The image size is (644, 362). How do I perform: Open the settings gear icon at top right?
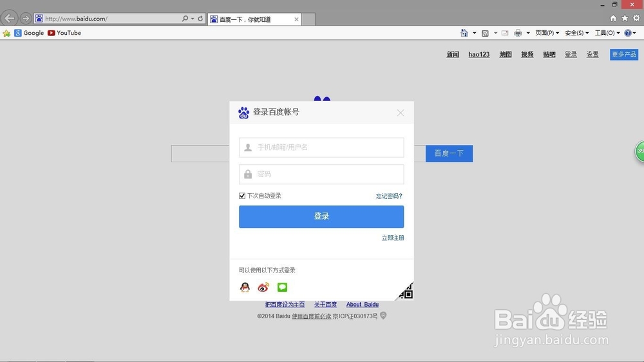pyautogui.click(x=636, y=18)
